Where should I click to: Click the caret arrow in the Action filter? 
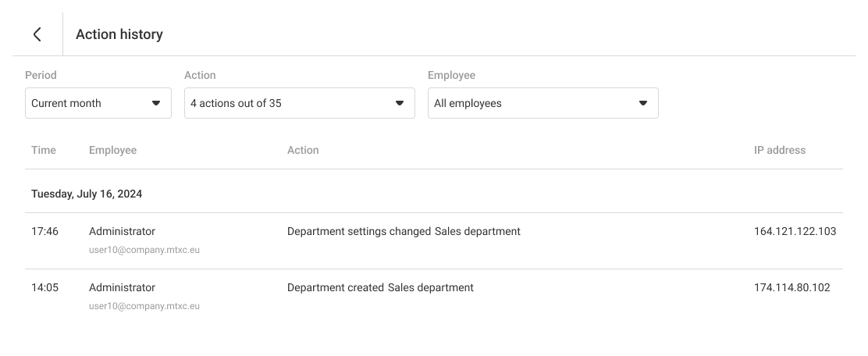(x=399, y=103)
